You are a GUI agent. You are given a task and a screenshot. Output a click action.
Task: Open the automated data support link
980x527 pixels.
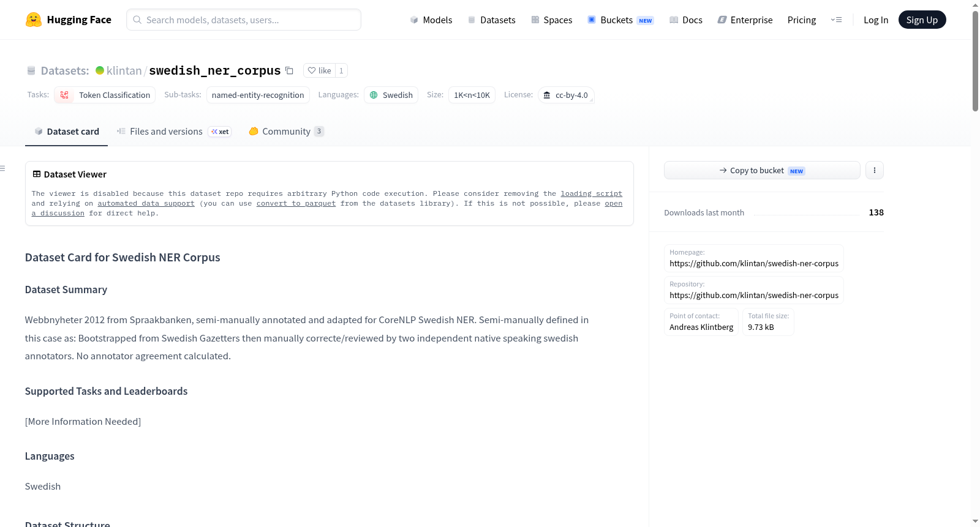pos(146,203)
